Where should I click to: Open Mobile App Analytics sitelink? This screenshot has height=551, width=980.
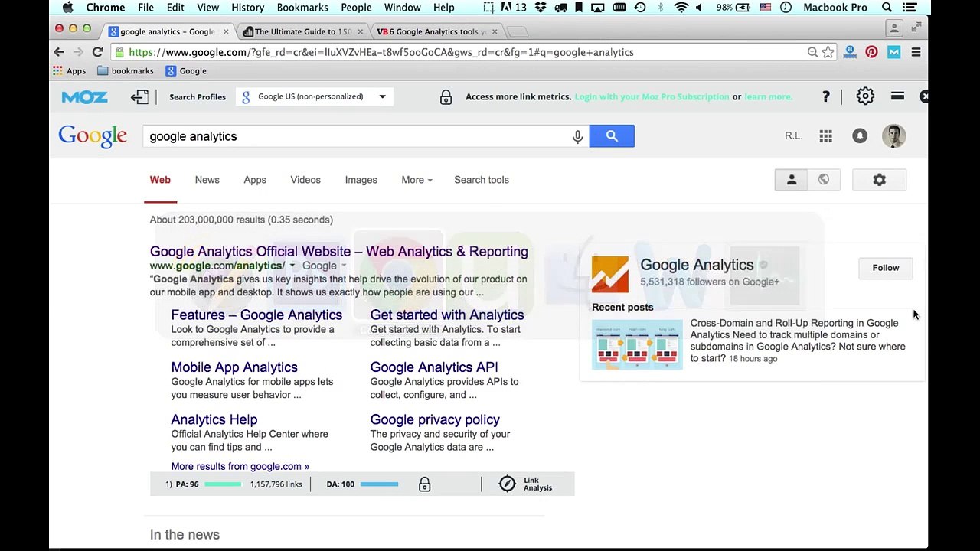pos(234,367)
